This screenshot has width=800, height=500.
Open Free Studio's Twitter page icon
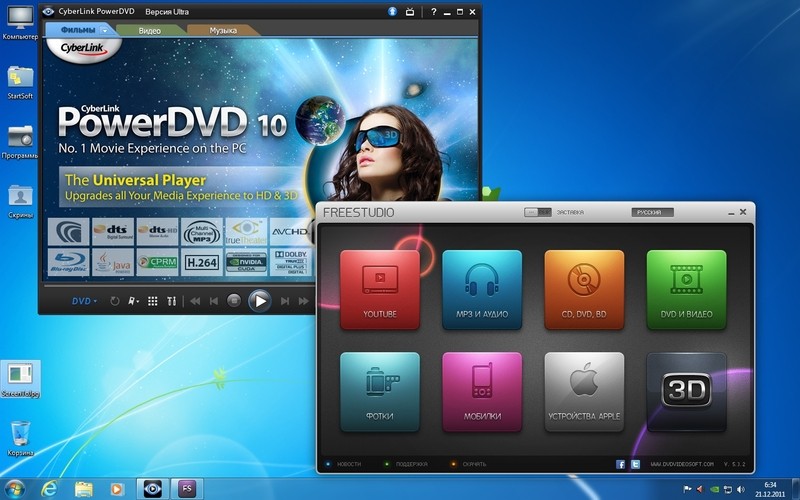pos(635,464)
